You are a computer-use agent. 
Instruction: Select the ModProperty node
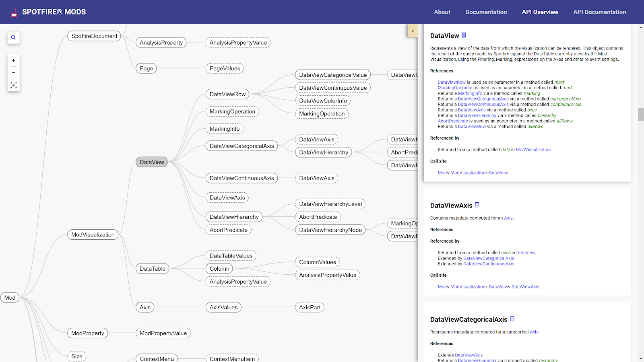[x=87, y=333]
